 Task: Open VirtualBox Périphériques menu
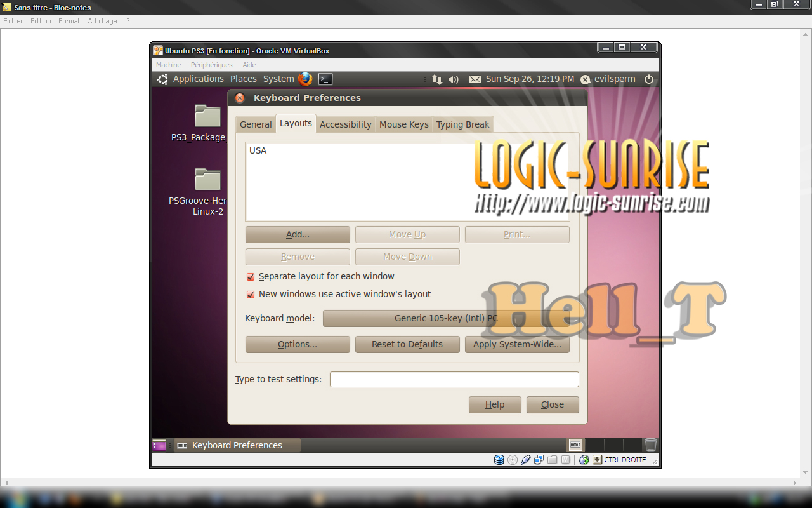212,65
